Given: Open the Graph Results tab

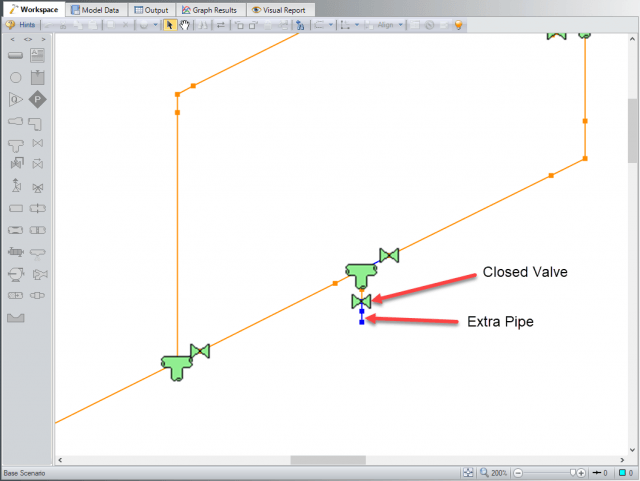Looking at the screenshot, I should pos(209,10).
